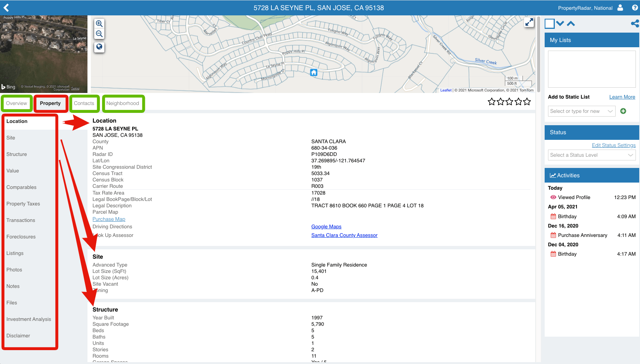This screenshot has height=364, width=640.
Task: Add to list with green plus icon
Action: pos(623,111)
